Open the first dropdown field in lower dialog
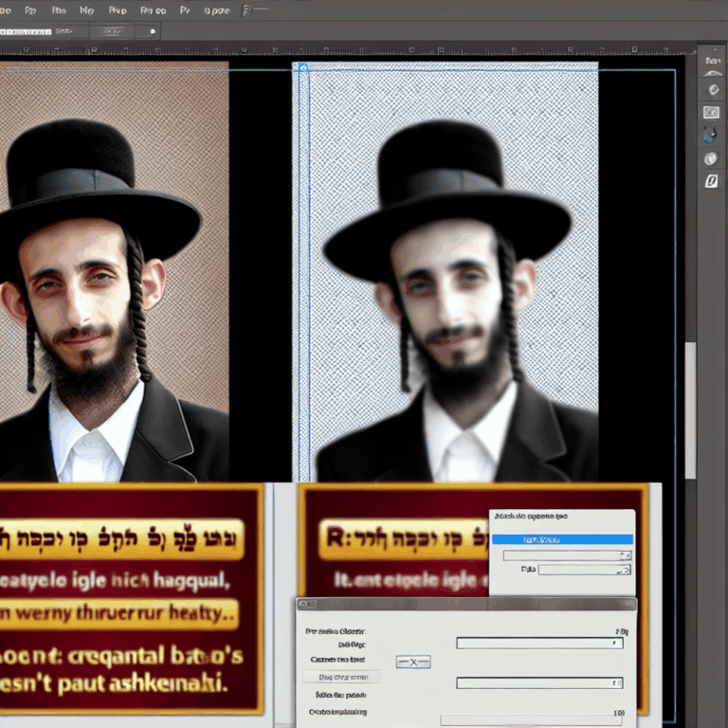728x728 pixels. pos(538,643)
